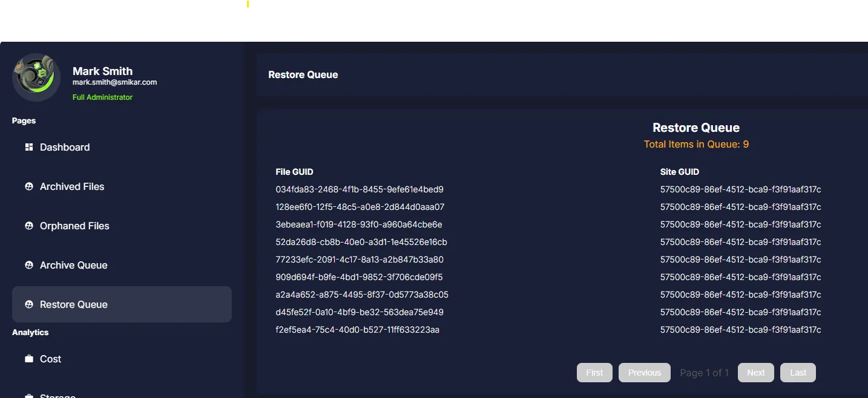Click the File GUID column header
Screen dimensions: 868x398
294,172
